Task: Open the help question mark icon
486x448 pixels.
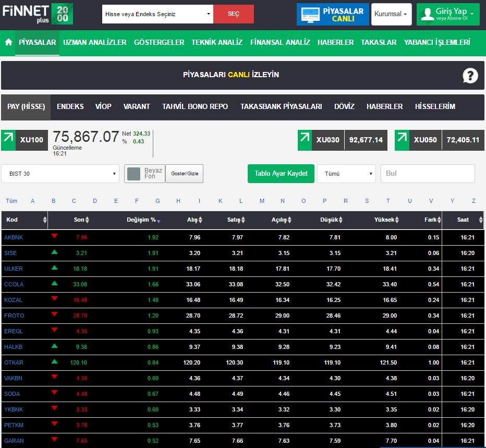Action: (470, 75)
